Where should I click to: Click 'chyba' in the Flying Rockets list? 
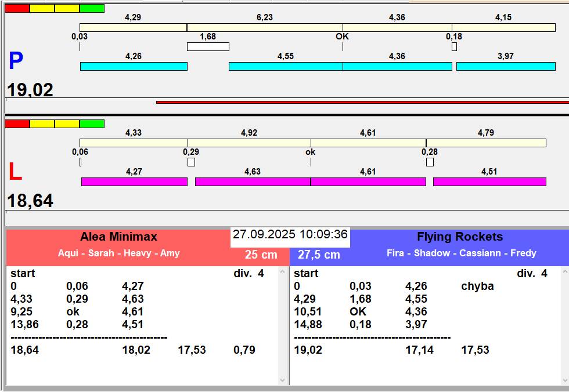pyautogui.click(x=477, y=286)
